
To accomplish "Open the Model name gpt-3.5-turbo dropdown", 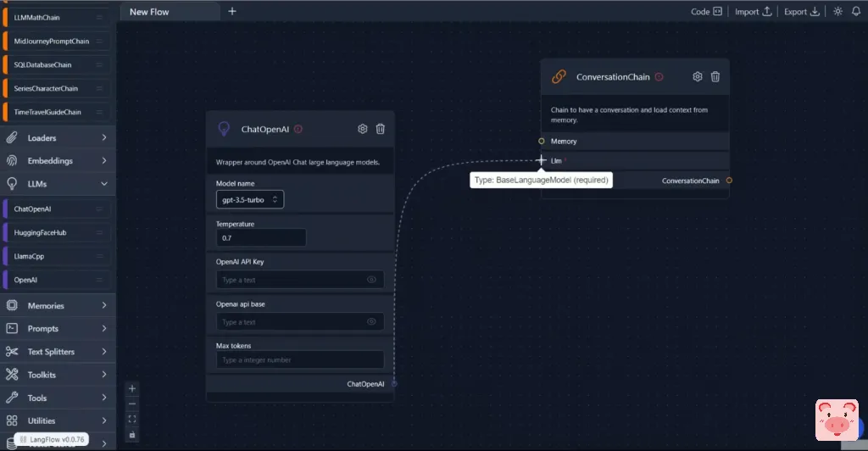I will (250, 200).
